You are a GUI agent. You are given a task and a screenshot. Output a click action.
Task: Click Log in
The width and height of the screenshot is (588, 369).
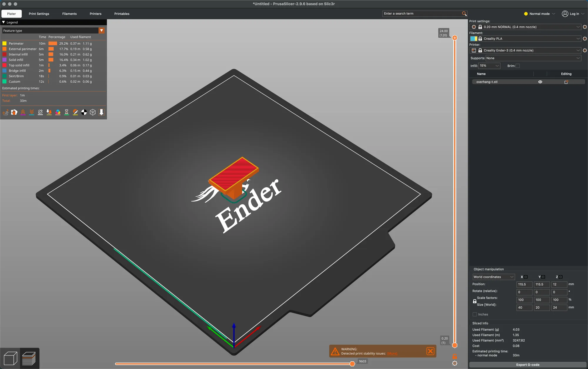[x=574, y=14]
